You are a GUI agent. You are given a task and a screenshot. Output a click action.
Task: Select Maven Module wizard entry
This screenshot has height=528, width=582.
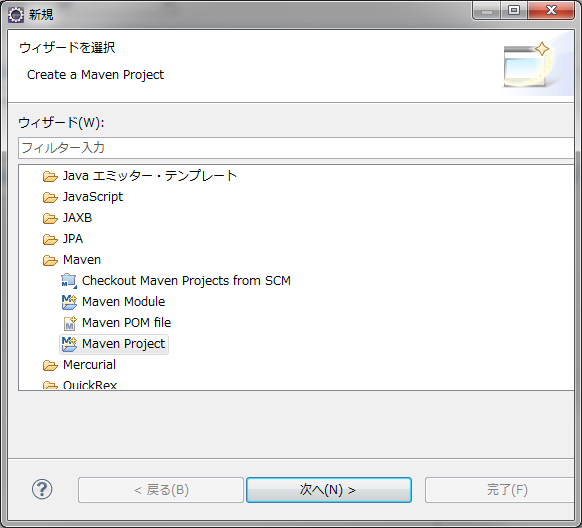pyautogui.click(x=123, y=302)
